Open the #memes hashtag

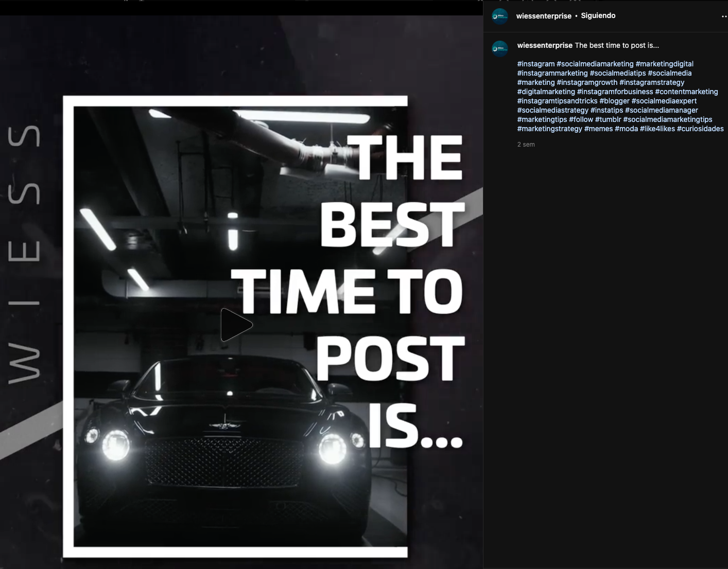click(599, 129)
